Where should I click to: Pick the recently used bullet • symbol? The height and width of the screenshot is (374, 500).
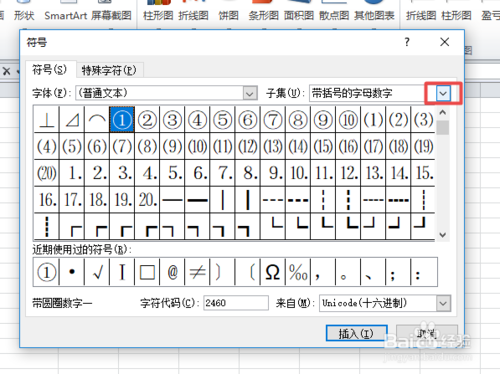72,272
